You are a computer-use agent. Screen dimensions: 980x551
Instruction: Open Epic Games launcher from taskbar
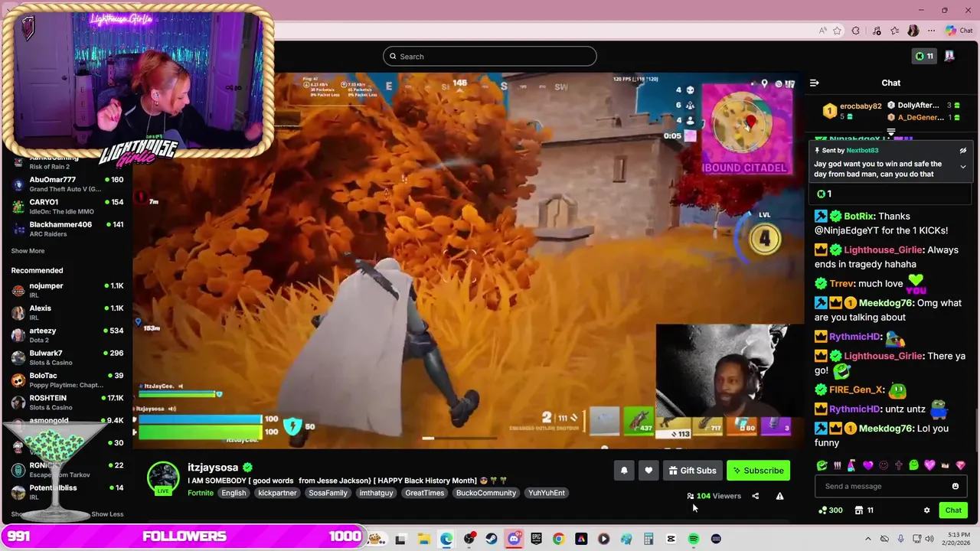[x=536, y=539]
